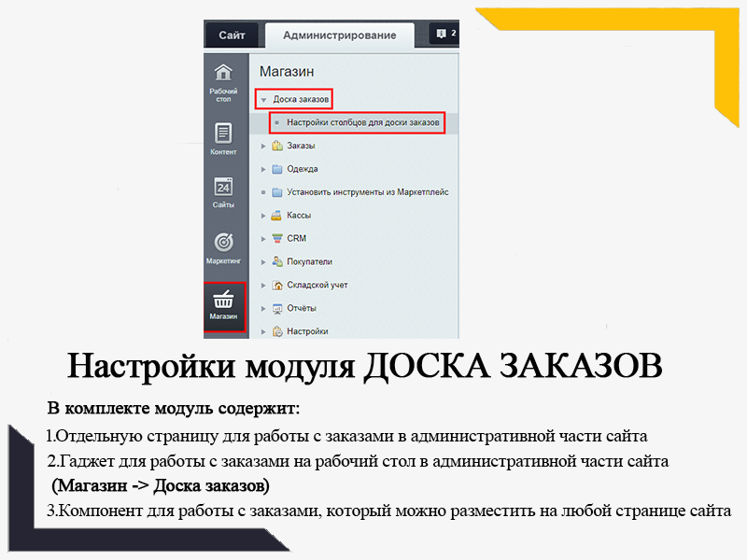Expand the Одежда folder arrow
Screen dimensions: 747x560
click(264, 169)
